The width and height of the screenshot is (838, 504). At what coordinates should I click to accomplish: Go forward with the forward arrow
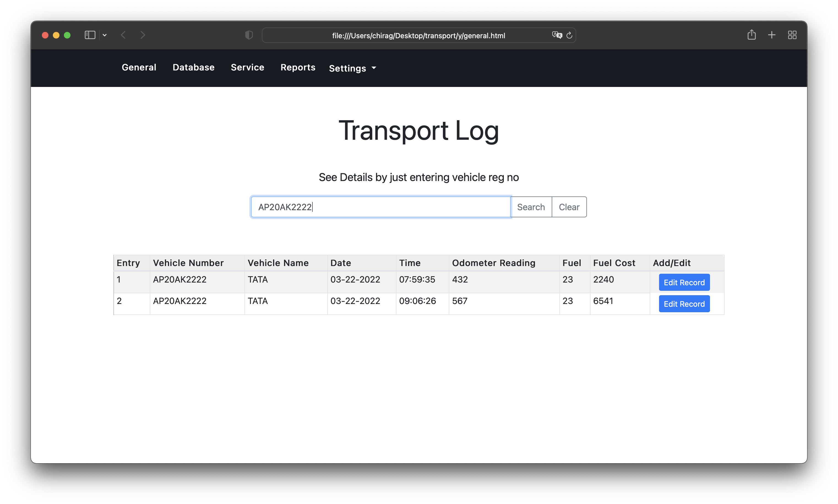click(x=143, y=35)
